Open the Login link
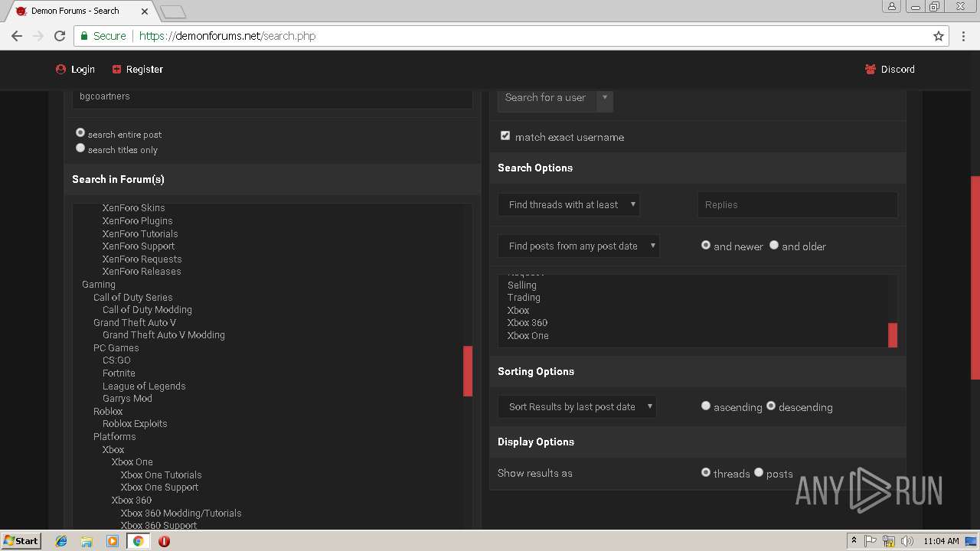 (x=75, y=69)
